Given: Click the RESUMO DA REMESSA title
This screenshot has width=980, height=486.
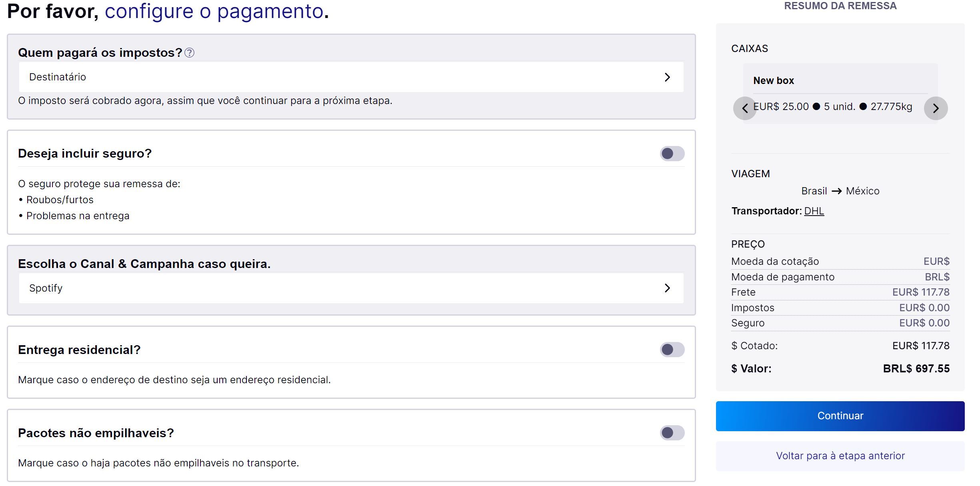Looking at the screenshot, I should [840, 6].
